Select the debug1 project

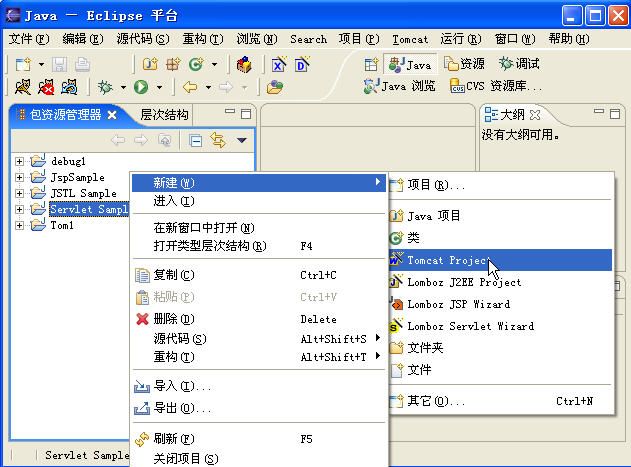68,161
